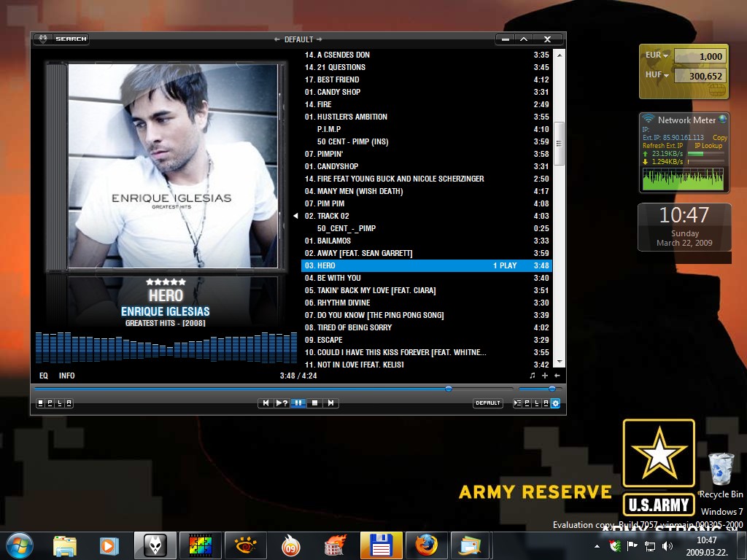Open the EQ tab
The height and width of the screenshot is (560, 747).
[x=43, y=376]
